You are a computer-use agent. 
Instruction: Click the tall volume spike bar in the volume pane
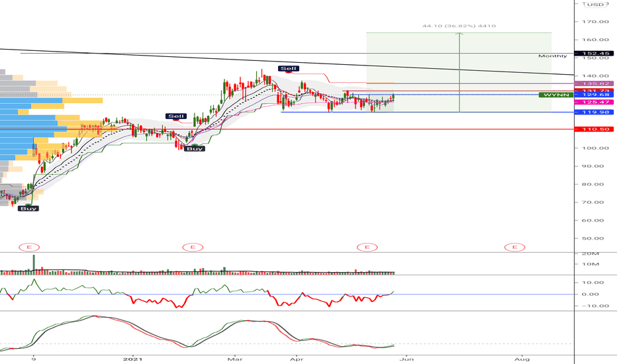[x=34, y=264]
